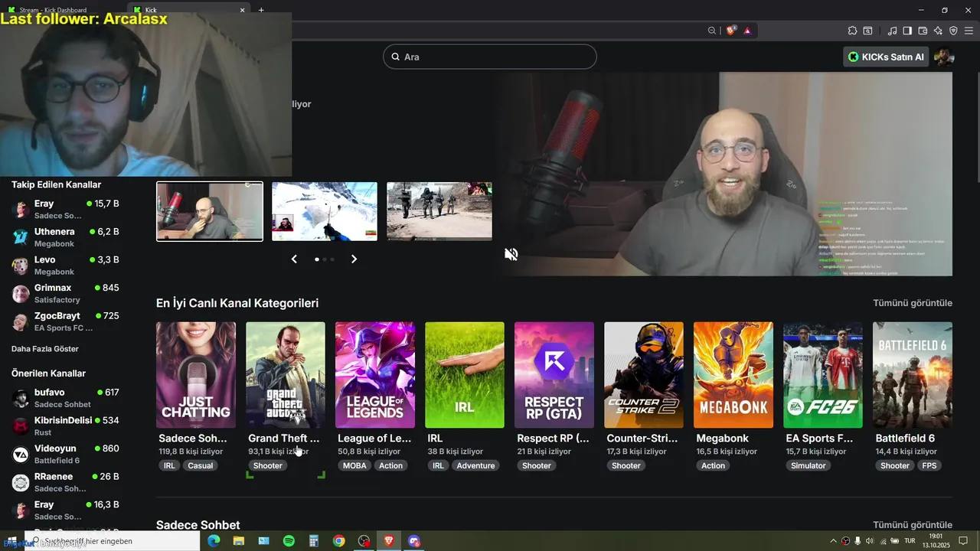980x551 pixels.
Task: Close the Kick browser tab
Action: [x=243, y=10]
